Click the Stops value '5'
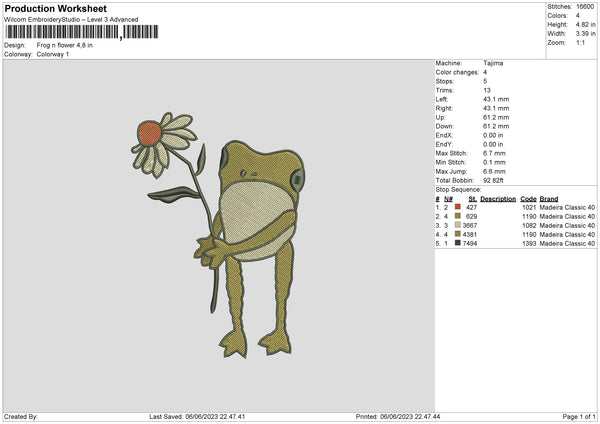This screenshot has height=424, width=600. click(x=485, y=81)
